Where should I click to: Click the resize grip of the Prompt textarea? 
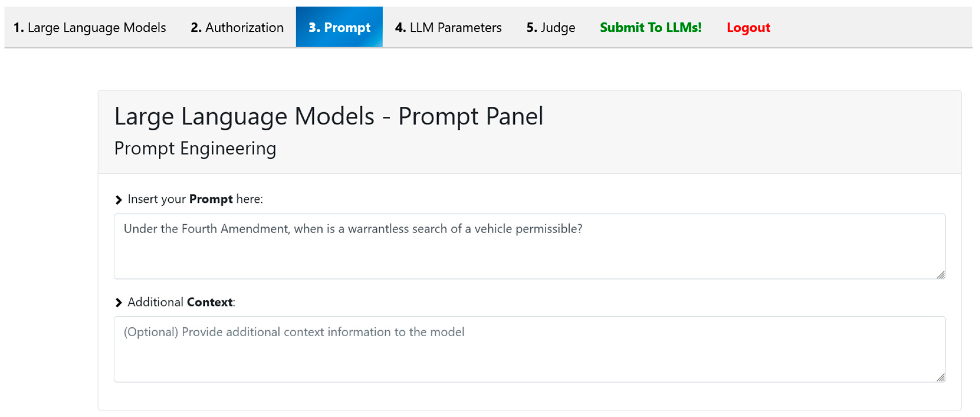pyautogui.click(x=940, y=274)
